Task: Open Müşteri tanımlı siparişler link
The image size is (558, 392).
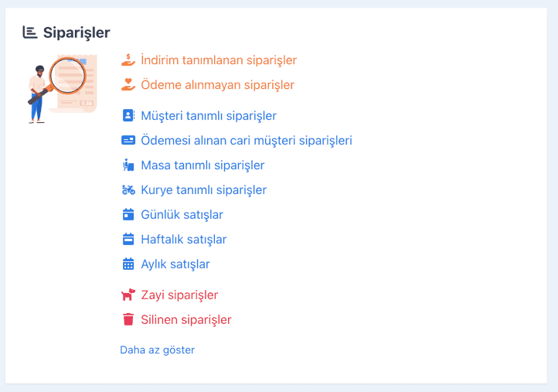Action: coord(209,116)
